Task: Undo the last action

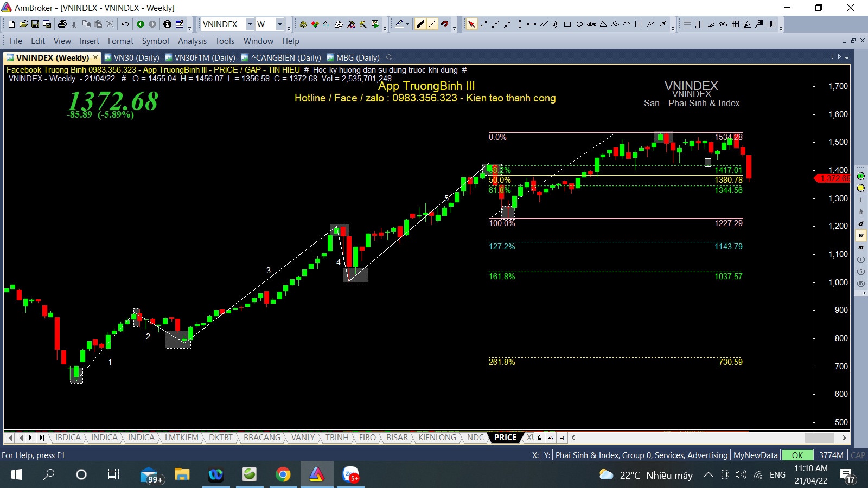Action: (125, 24)
